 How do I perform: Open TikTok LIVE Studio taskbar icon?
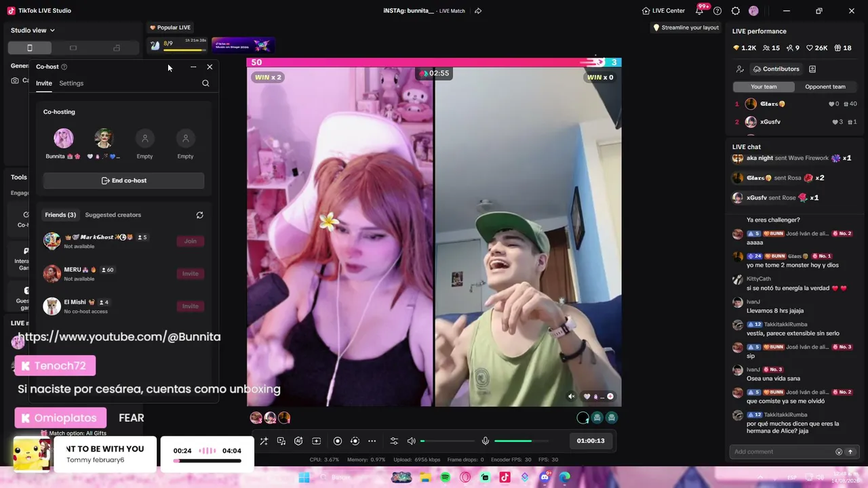coord(505,478)
